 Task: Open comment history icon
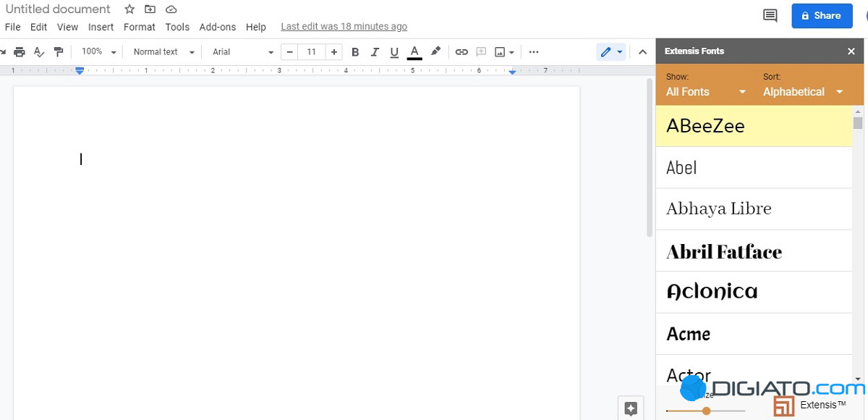tap(770, 15)
